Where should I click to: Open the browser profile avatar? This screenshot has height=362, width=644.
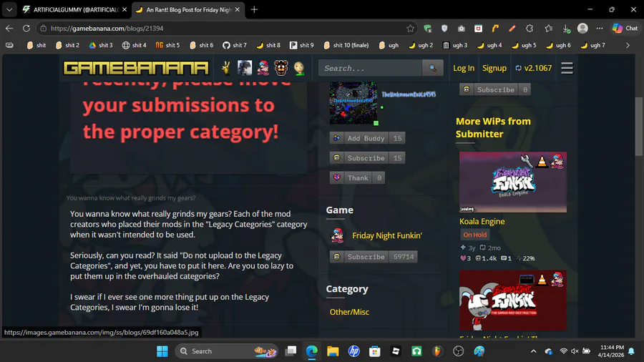coord(582,29)
